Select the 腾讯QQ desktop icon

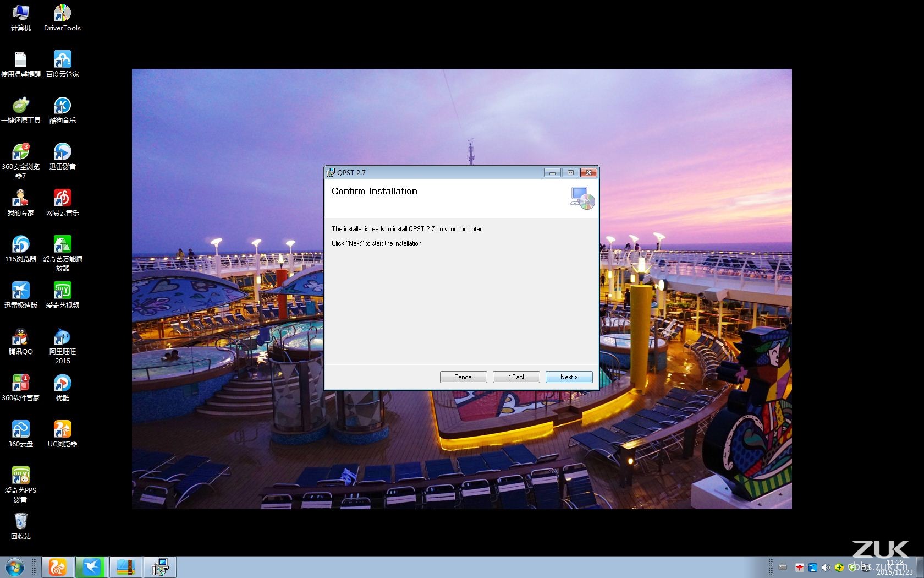tap(20, 341)
